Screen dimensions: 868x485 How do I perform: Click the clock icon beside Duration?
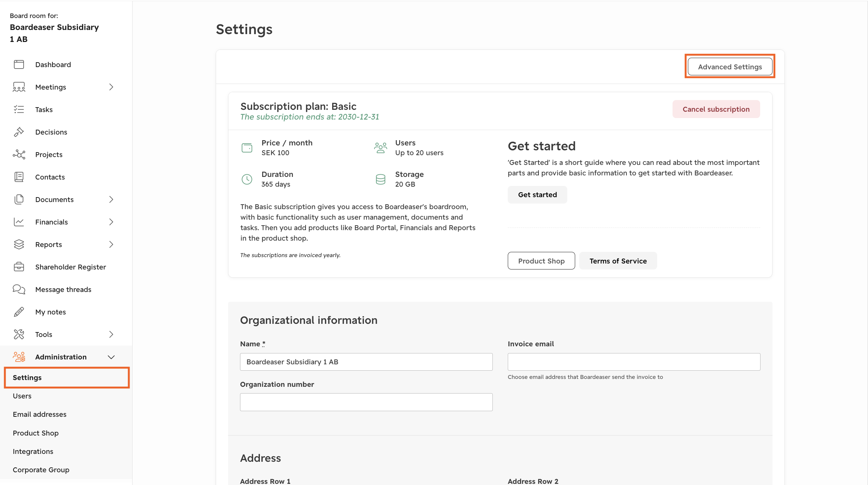247,179
